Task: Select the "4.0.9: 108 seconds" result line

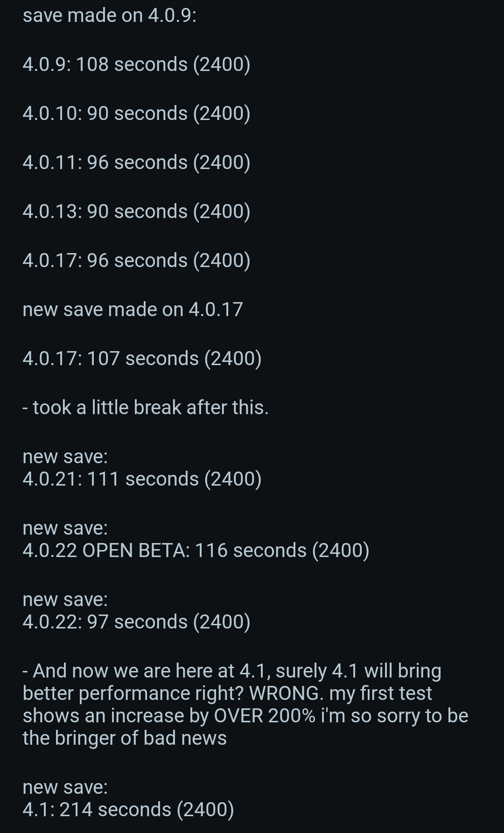Action: click(136, 64)
